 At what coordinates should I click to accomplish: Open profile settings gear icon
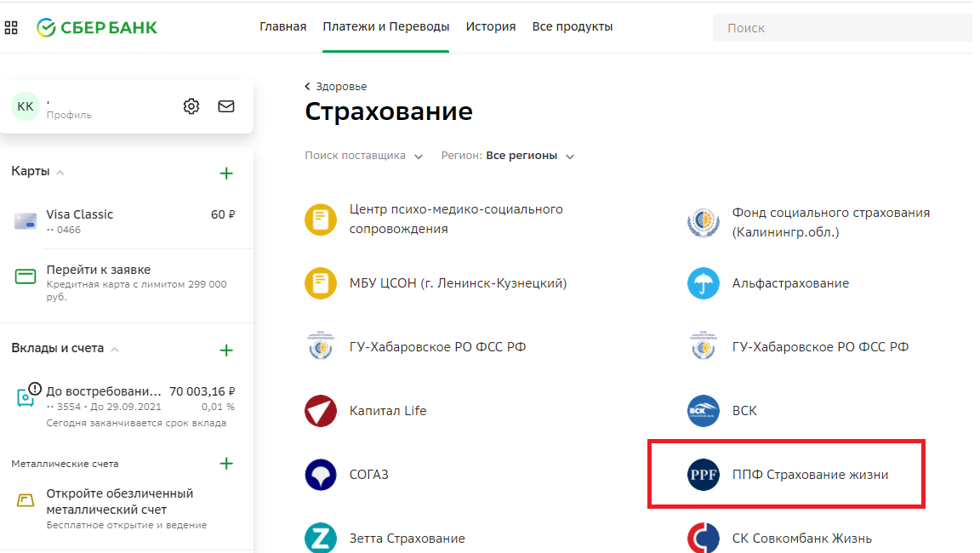point(191,106)
